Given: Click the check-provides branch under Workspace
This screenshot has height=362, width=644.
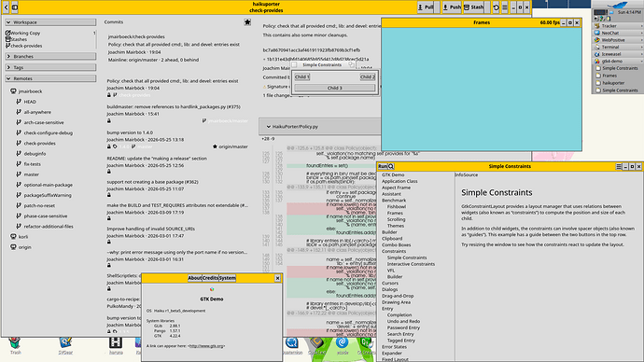Looking at the screenshot, I should point(50,46).
